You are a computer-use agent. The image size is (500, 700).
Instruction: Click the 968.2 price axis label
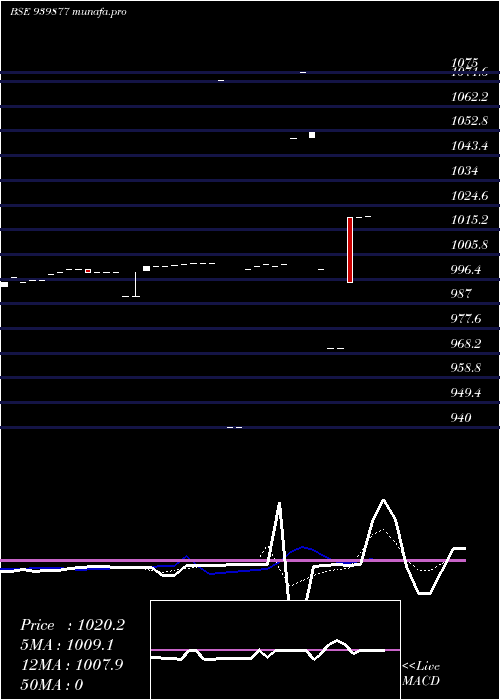coord(466,344)
